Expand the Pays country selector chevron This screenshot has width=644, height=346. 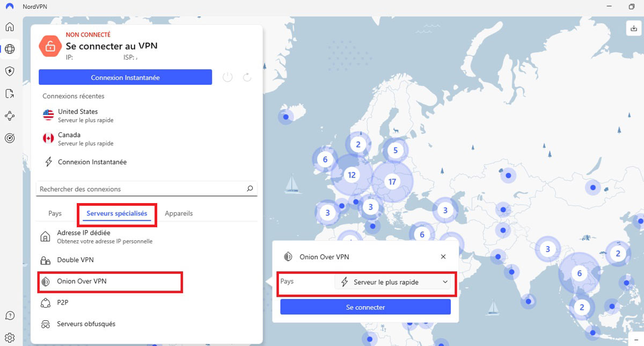(445, 281)
